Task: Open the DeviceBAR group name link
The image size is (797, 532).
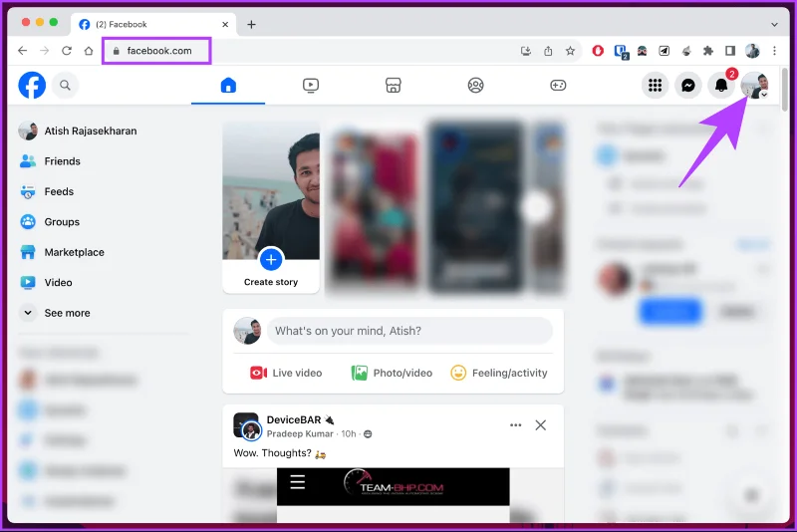Action: 294,419
